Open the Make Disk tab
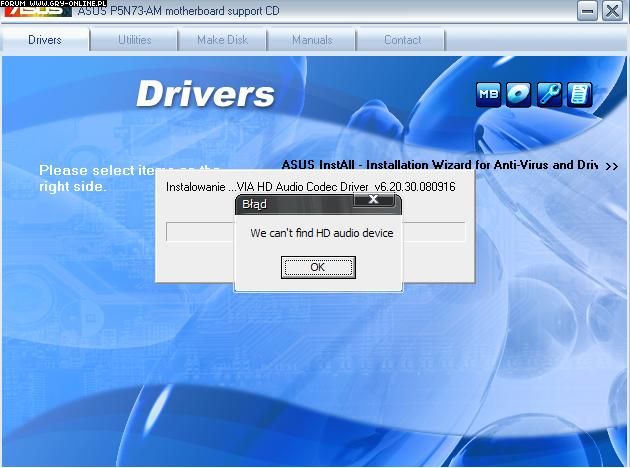This screenshot has height=468, width=630. (222, 40)
